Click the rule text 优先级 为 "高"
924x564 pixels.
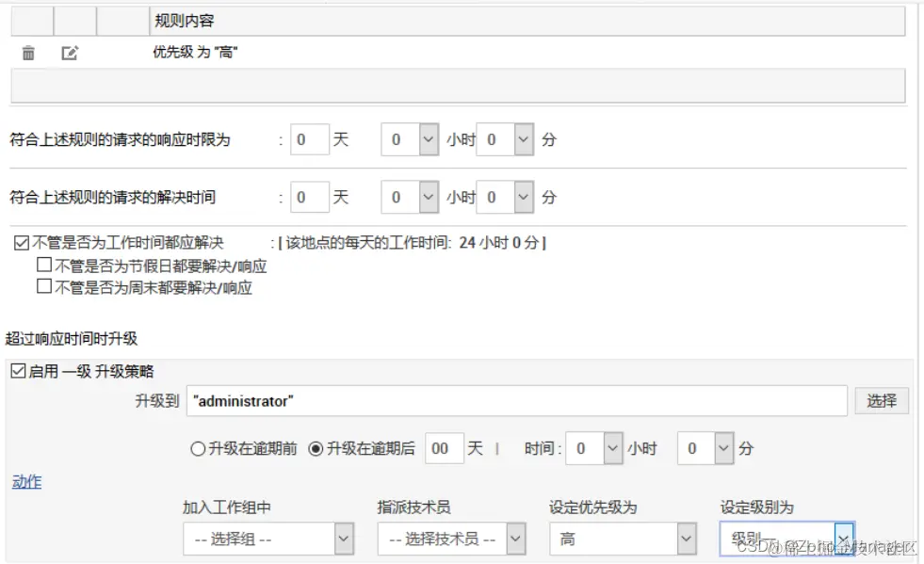[195, 53]
